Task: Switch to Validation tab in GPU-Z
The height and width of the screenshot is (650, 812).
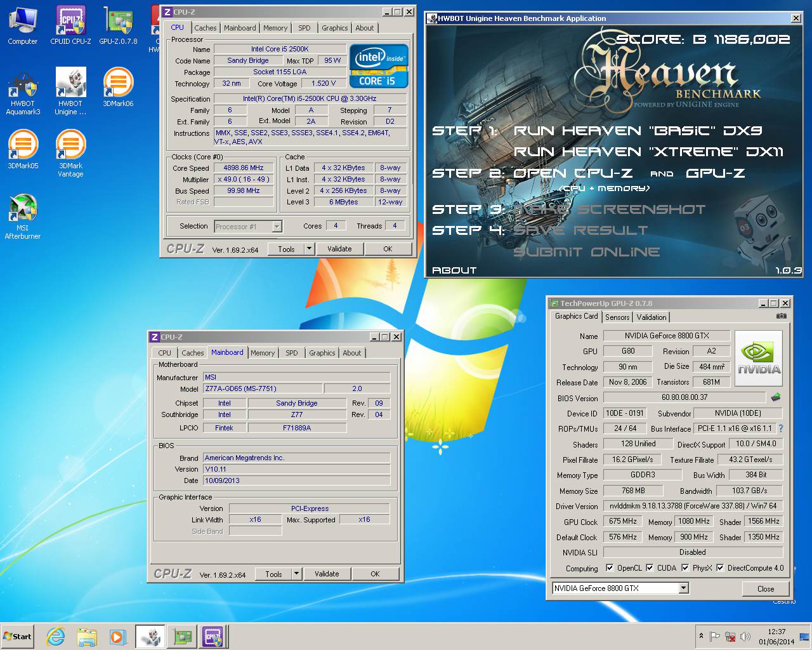Action: click(652, 317)
